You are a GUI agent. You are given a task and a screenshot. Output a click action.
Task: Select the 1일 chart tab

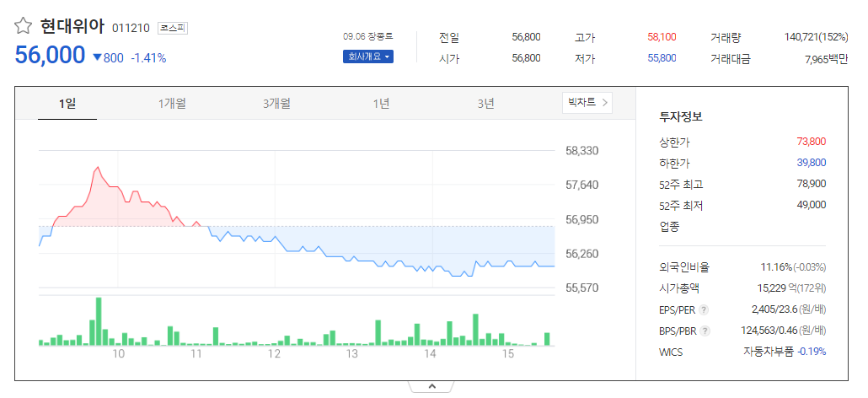tap(67, 104)
